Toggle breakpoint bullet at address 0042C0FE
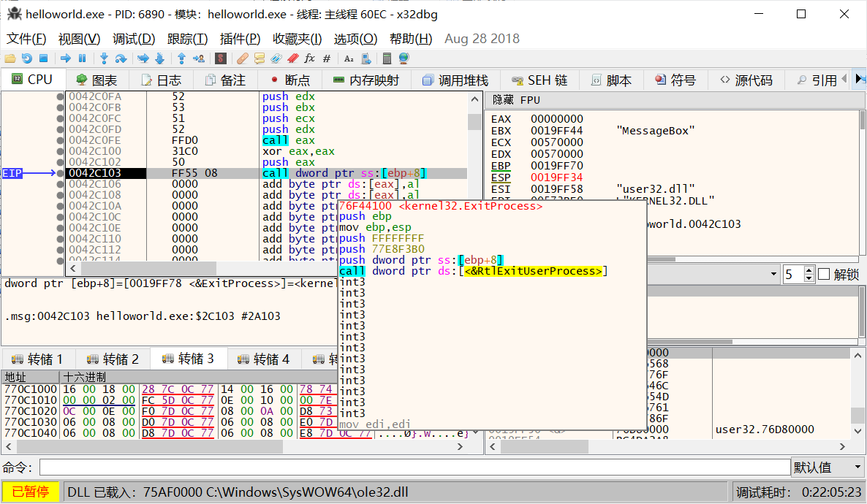Screen dimensions: 867x504 coord(60,140)
